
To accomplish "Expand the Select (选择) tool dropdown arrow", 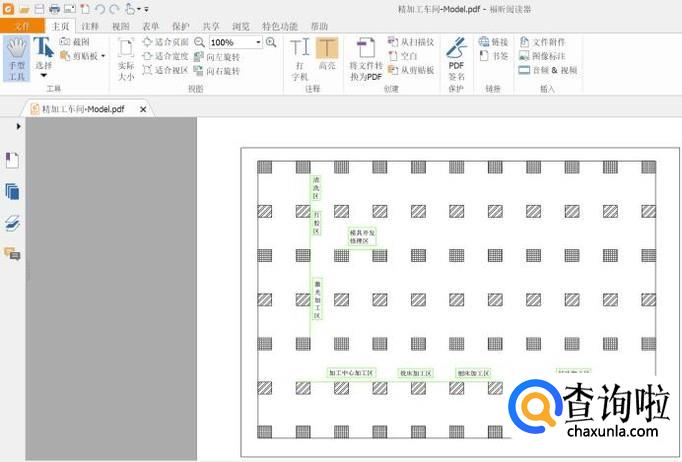I will click(43, 76).
